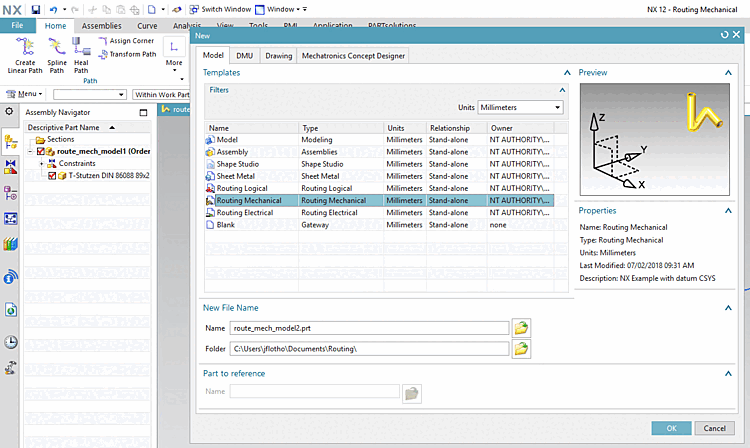750x448 pixels.
Task: Browse for the destination folder
Action: (521, 349)
